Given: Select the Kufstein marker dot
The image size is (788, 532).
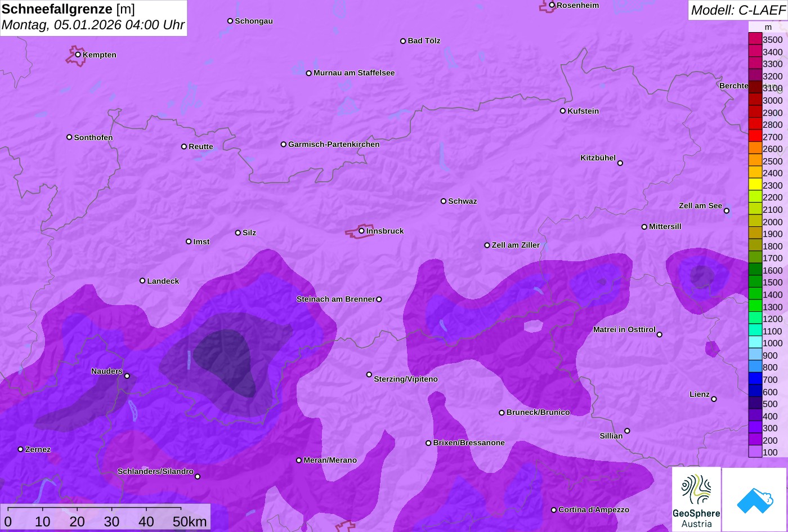Looking at the screenshot, I should [x=563, y=111].
